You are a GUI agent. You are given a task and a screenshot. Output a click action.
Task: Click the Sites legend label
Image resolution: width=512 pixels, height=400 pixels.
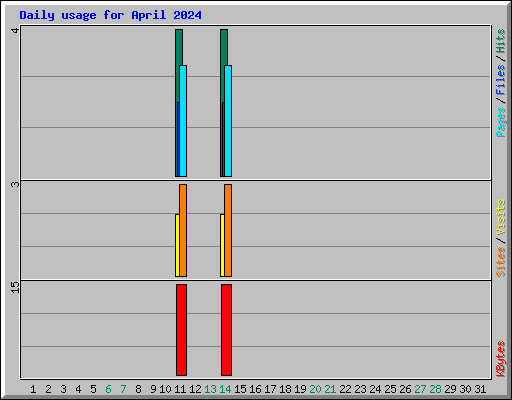[501, 262]
